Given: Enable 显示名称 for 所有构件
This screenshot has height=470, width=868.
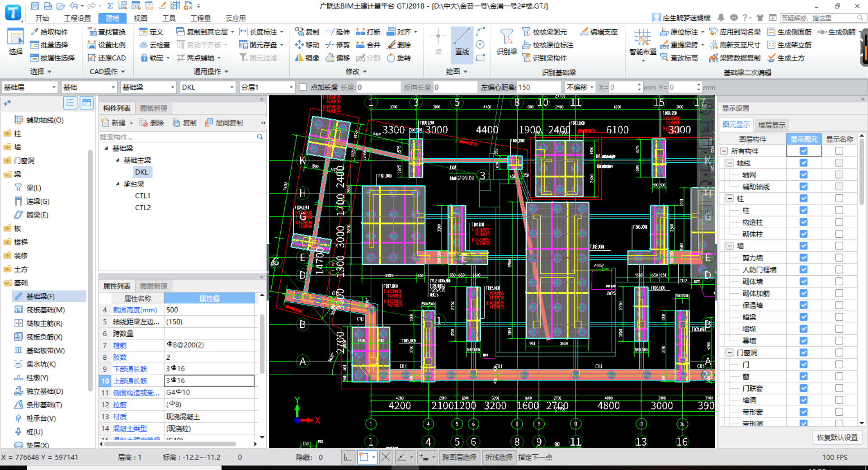Looking at the screenshot, I should pos(839,151).
